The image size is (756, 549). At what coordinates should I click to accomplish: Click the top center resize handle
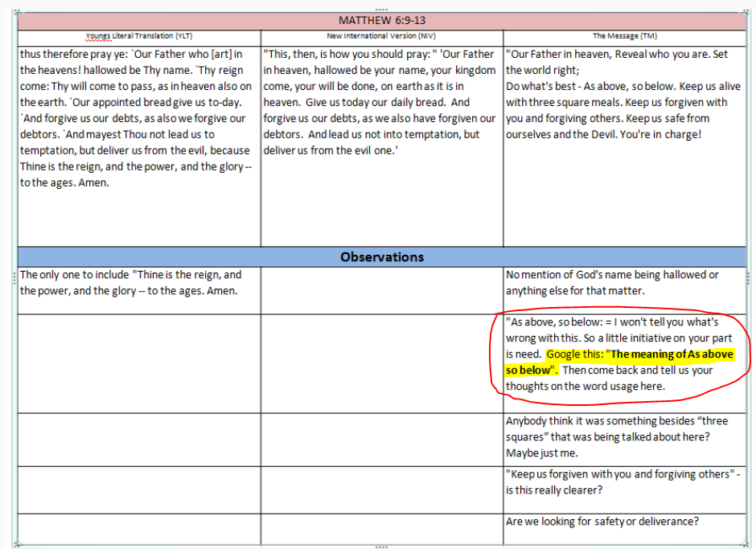coord(381,9)
